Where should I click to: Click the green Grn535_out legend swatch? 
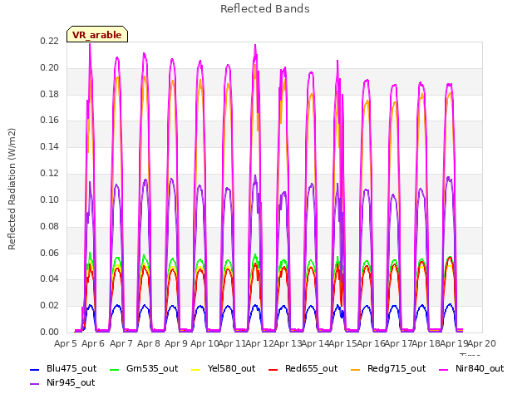pos(115,369)
